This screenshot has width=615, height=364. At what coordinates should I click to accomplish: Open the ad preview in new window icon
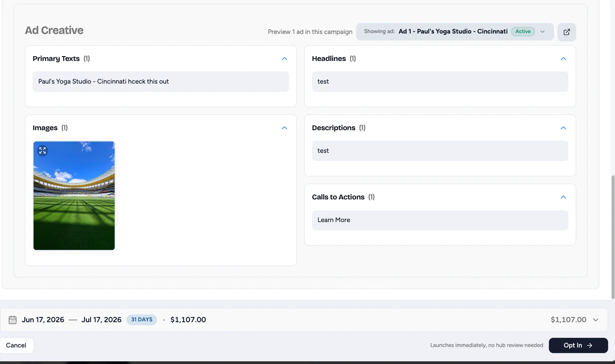pos(567,32)
